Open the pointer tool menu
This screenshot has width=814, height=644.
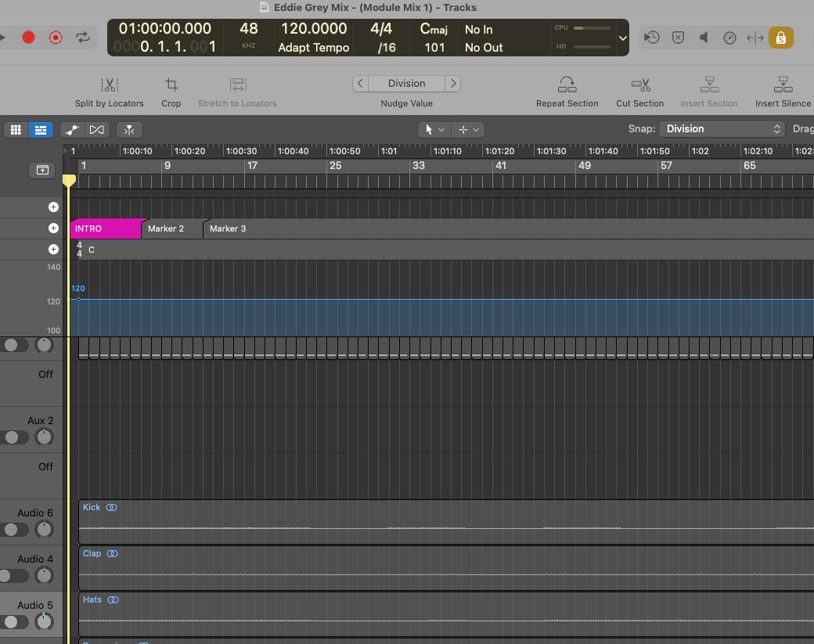pyautogui.click(x=434, y=130)
